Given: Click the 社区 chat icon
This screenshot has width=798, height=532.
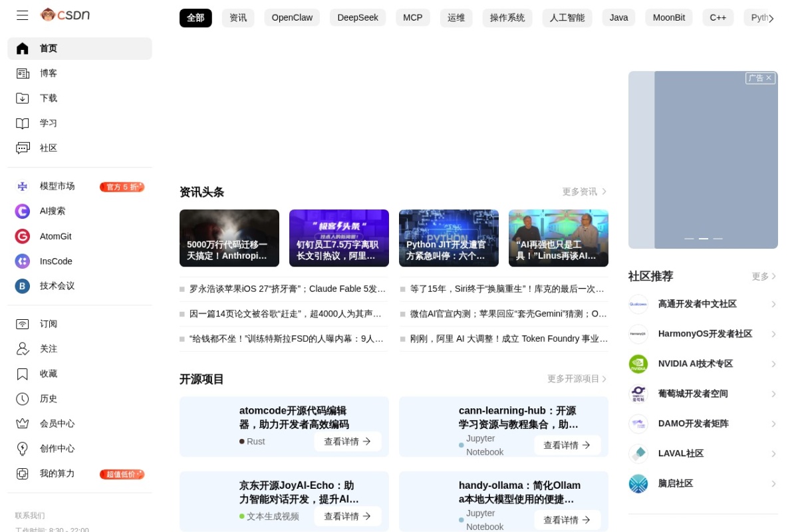Looking at the screenshot, I should click(x=23, y=148).
